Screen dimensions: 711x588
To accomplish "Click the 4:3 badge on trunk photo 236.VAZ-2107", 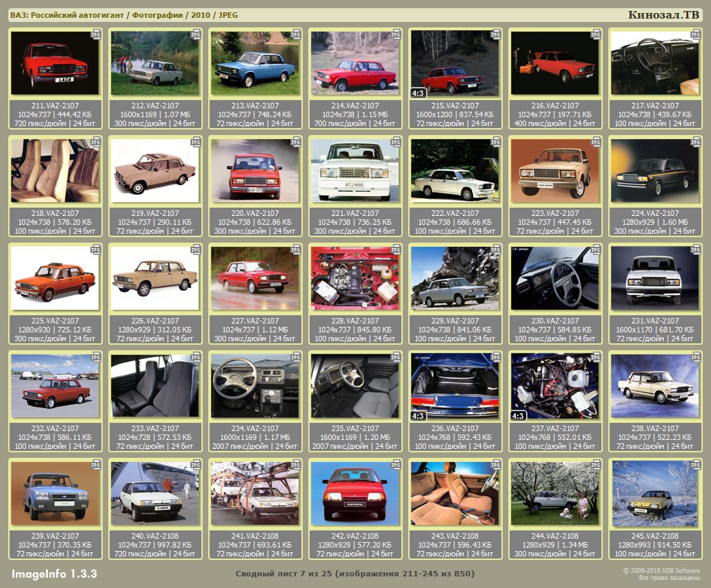I will tap(418, 415).
